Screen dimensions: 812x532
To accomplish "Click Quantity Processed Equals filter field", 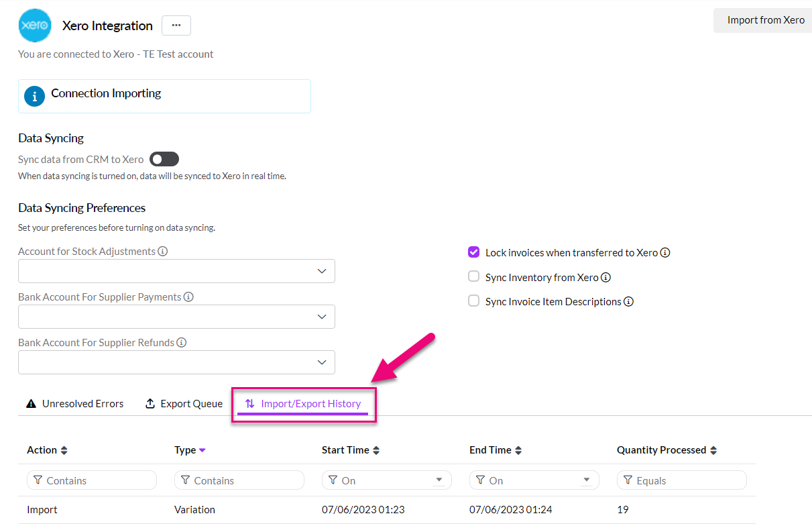I will point(682,480).
